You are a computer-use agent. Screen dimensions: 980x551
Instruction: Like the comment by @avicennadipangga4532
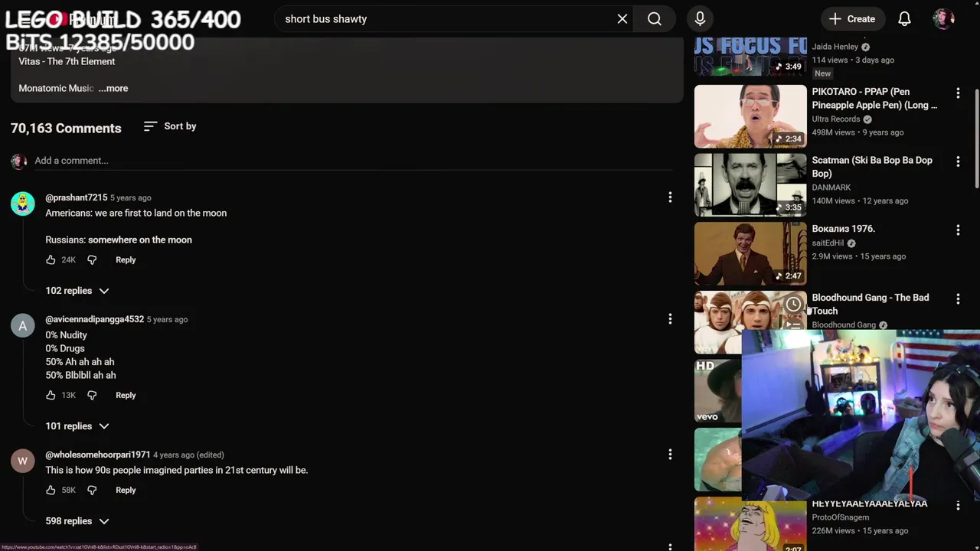click(51, 396)
